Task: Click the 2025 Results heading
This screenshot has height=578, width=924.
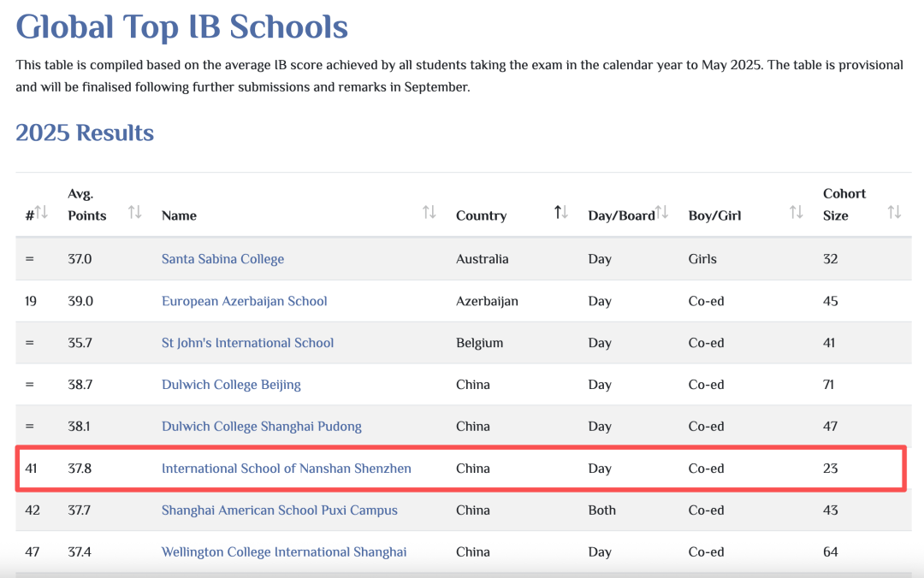Action: [85, 133]
